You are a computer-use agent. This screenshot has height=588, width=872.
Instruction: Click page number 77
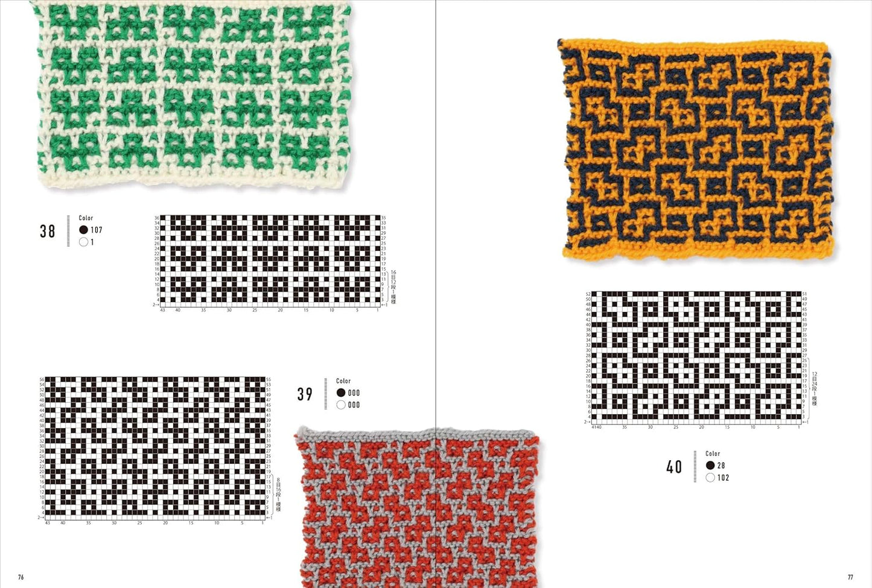pyautogui.click(x=850, y=577)
